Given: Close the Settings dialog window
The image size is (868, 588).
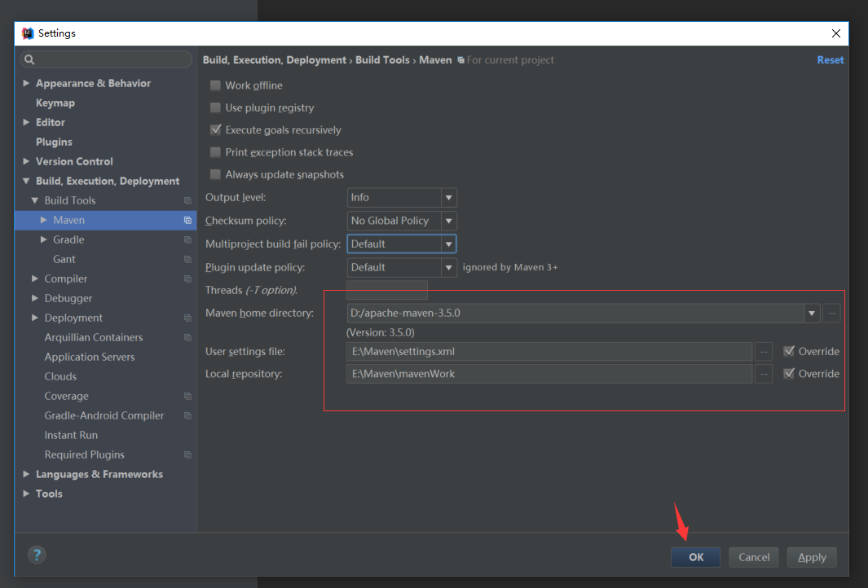Looking at the screenshot, I should (x=836, y=33).
